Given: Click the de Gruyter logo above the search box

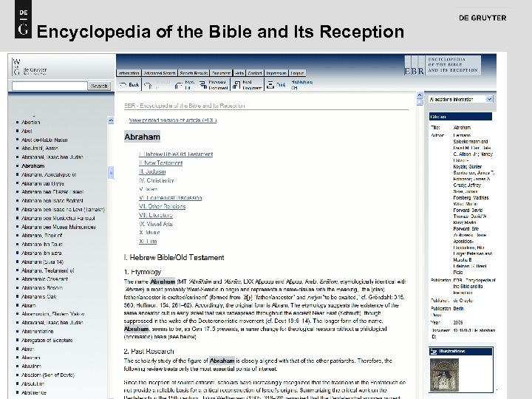Looking at the screenshot, I should pos(30,66).
